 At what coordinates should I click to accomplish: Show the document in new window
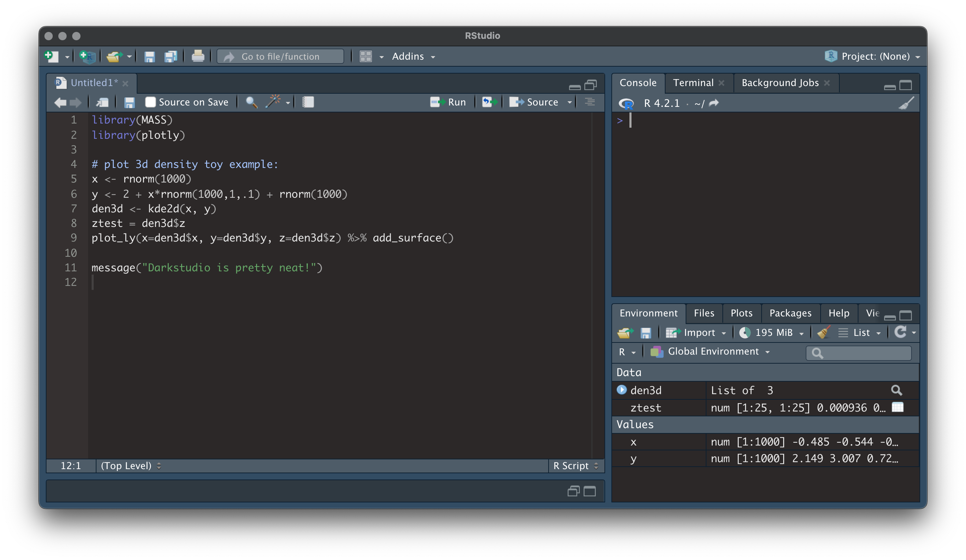(x=102, y=102)
